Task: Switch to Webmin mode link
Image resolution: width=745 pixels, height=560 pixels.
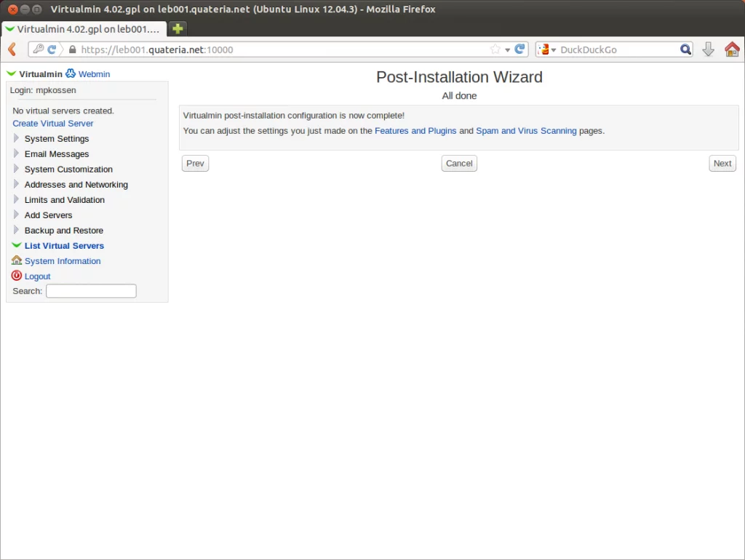Action: tap(94, 74)
